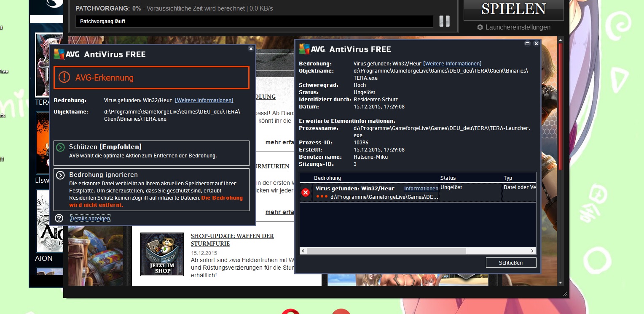Open Informationen link in threat row

tap(421, 189)
